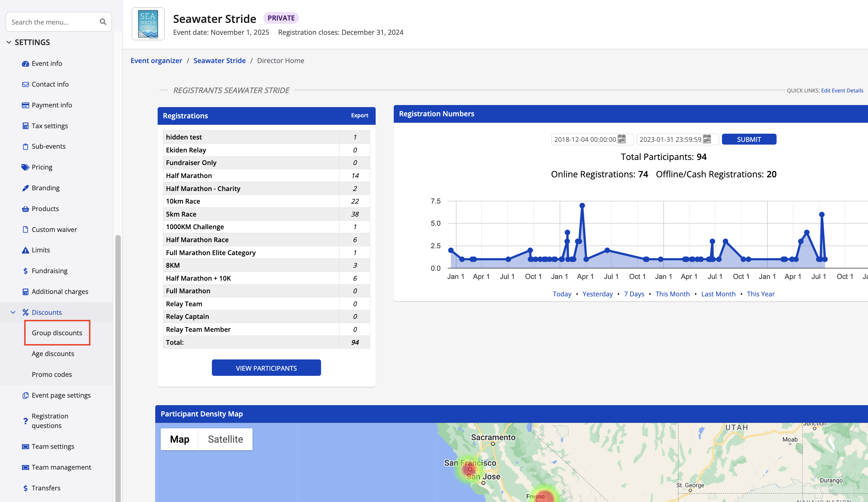The width and height of the screenshot is (868, 502).
Task: Click the Event info dashboard icon
Action: 25,64
